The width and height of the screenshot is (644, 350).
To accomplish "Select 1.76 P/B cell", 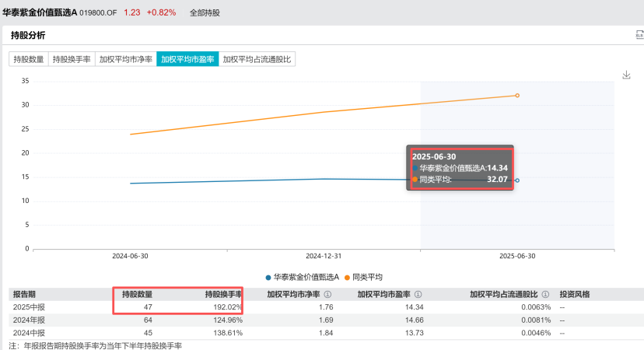I will click(326, 307).
